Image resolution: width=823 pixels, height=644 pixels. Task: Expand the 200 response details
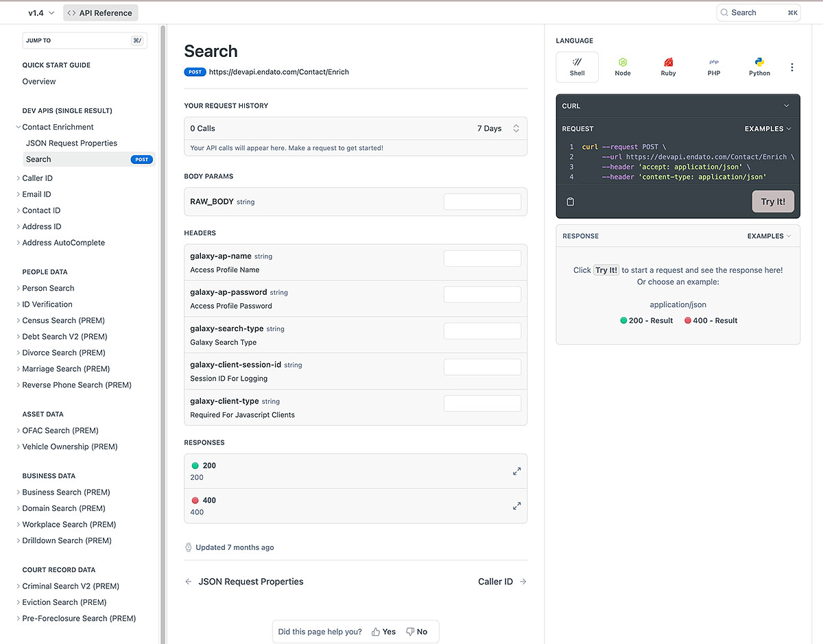(x=517, y=471)
